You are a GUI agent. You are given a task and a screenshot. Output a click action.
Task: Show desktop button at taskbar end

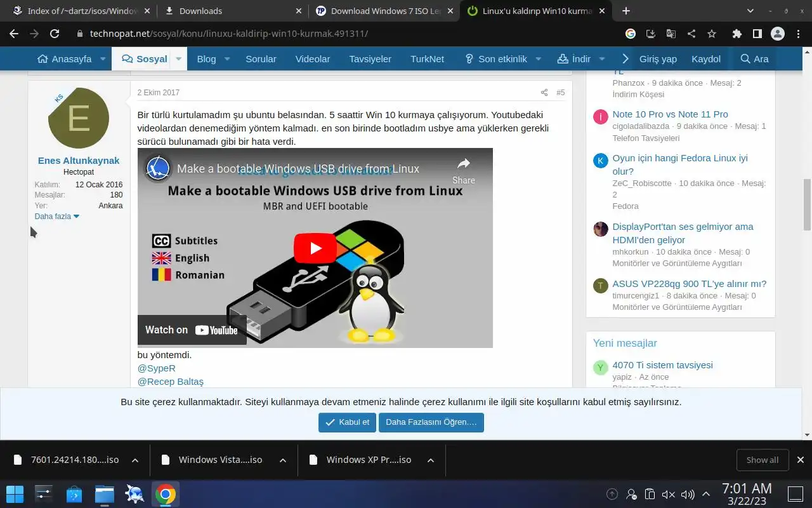click(x=794, y=494)
